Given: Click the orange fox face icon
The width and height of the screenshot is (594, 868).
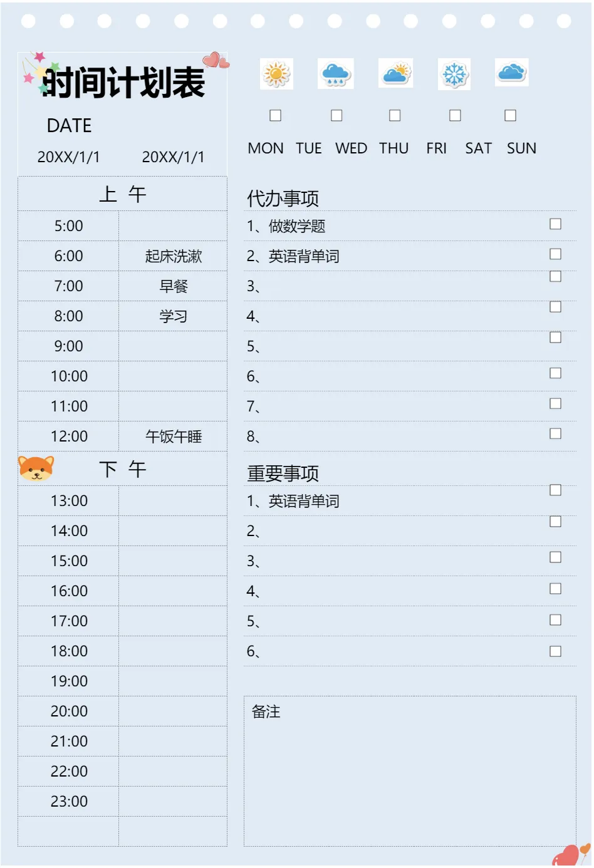Looking at the screenshot, I should (x=36, y=468).
